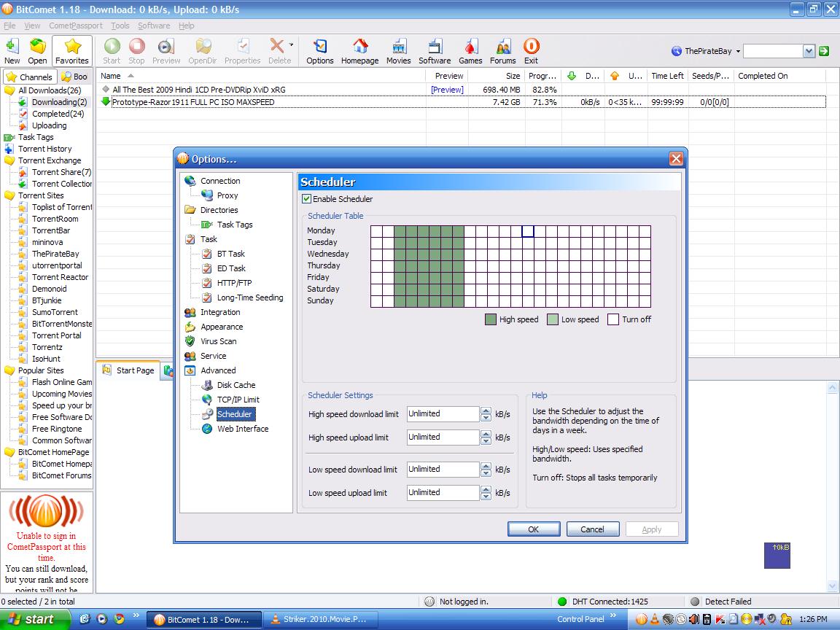Adjust the High speed download limit spinner
The width and height of the screenshot is (840, 630).
pos(486,414)
